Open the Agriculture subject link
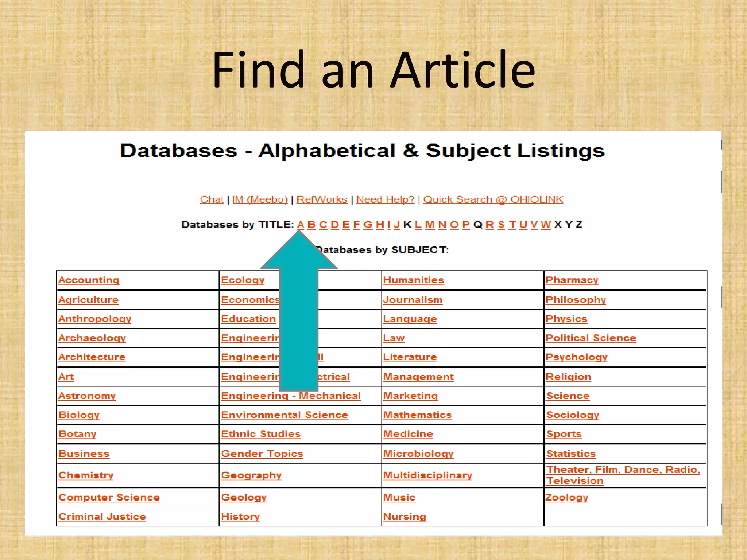Screen dimensions: 747x560 click(88, 300)
